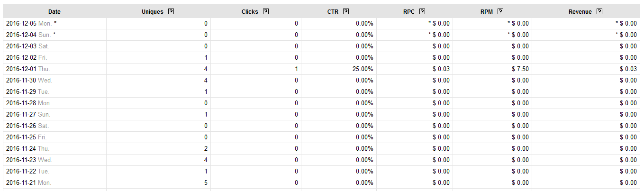The height and width of the screenshot is (191, 644).
Task: Click the Revenue help question-mark icon
Action: pyautogui.click(x=599, y=11)
